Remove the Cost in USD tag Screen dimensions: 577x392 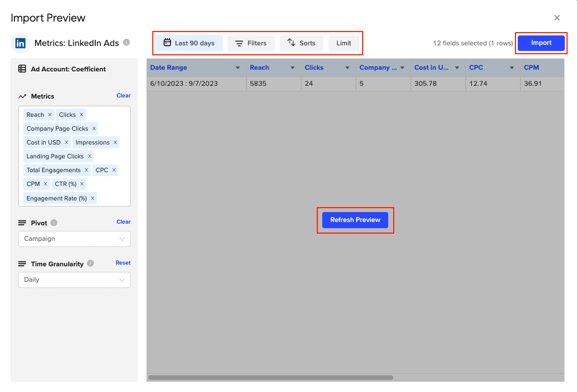click(66, 142)
